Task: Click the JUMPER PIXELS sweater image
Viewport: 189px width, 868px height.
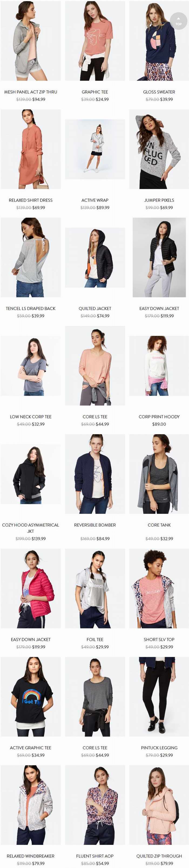Action: click(159, 149)
